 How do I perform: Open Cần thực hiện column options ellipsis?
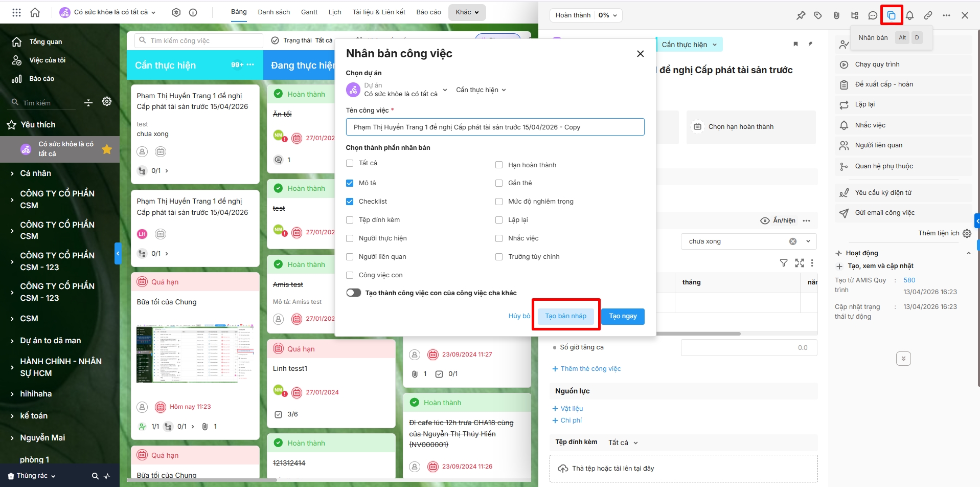250,65
